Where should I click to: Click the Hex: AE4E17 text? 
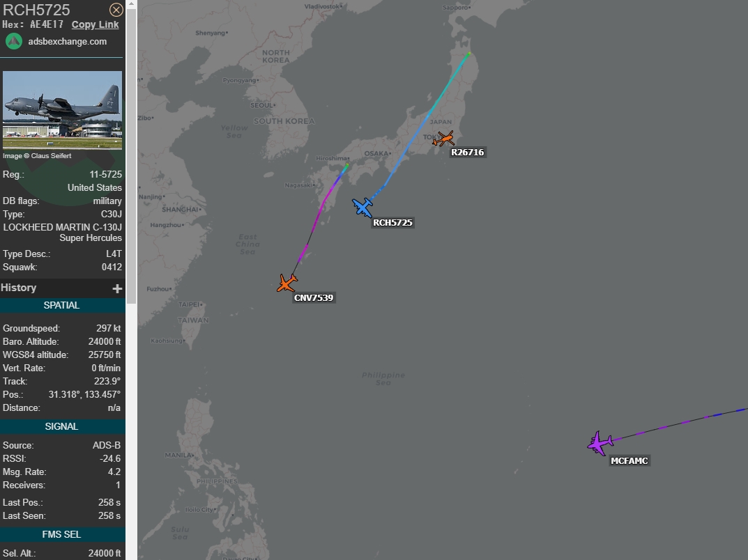[33, 25]
